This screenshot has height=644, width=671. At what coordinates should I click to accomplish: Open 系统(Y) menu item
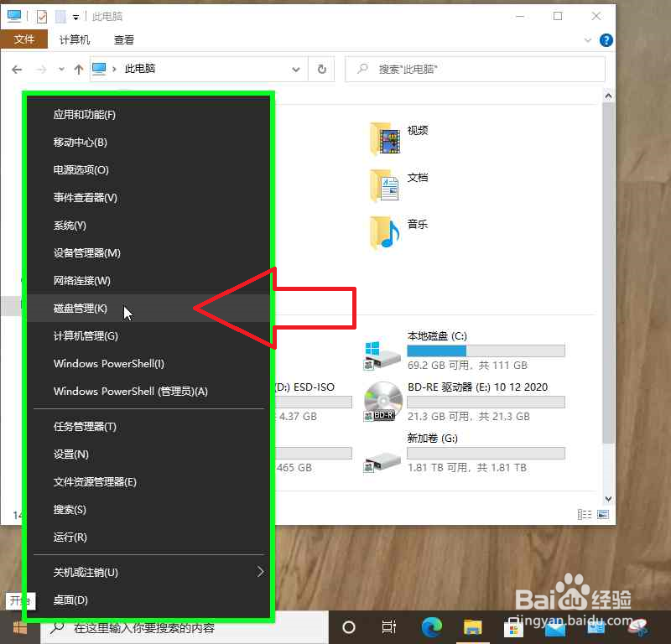148,225
